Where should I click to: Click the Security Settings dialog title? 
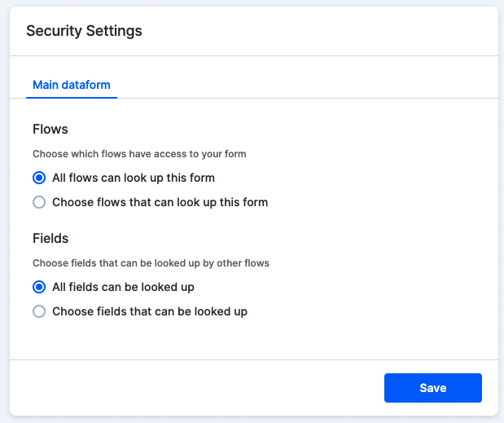(x=84, y=31)
